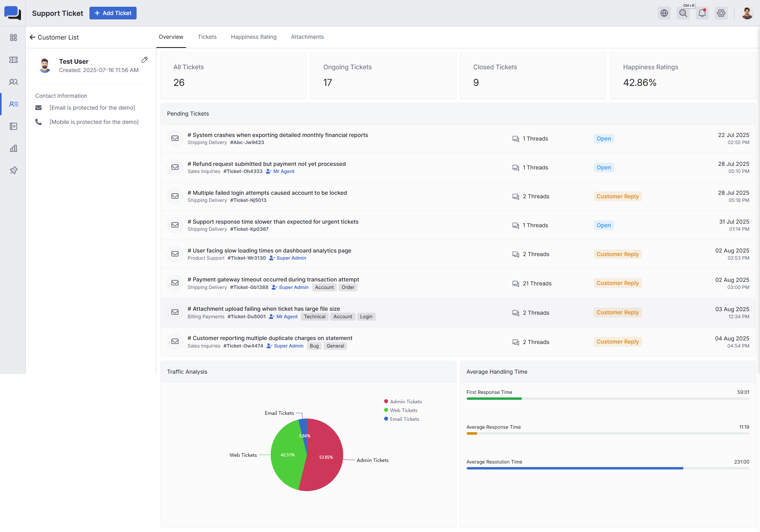Open the dashboard grid icon in sidebar
This screenshot has height=532, width=760.
[x=13, y=38]
